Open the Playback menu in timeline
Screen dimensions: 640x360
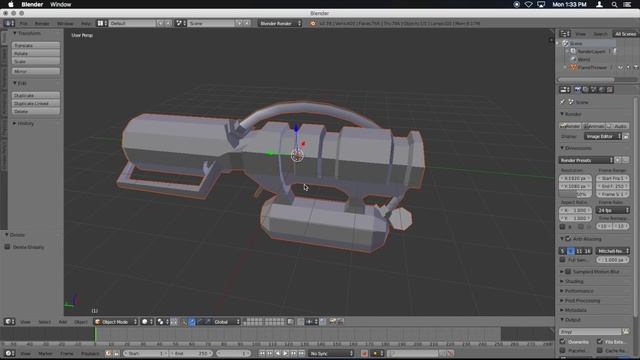pos(90,353)
